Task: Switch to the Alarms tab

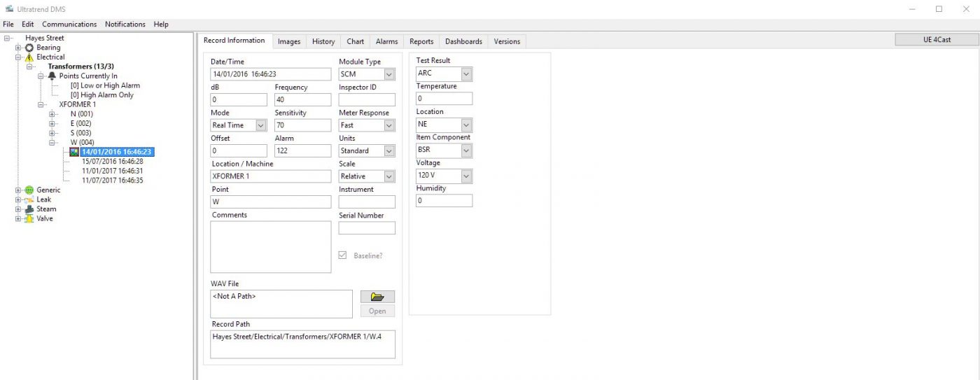Action: [386, 41]
